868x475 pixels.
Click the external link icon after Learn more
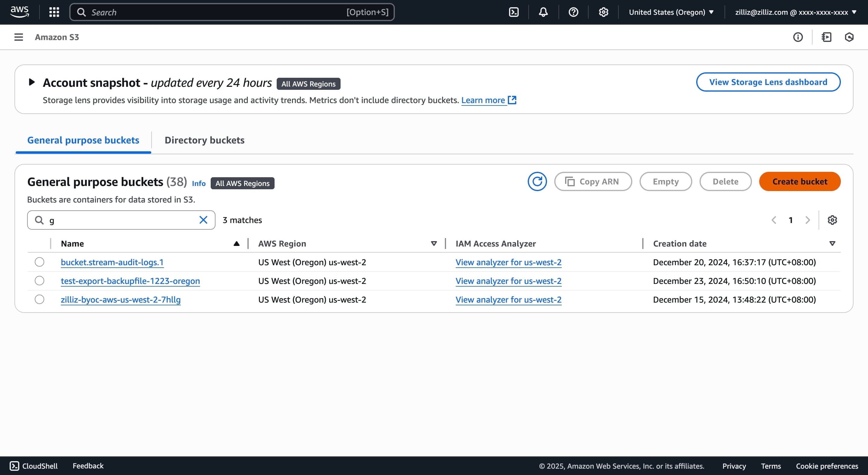point(512,100)
